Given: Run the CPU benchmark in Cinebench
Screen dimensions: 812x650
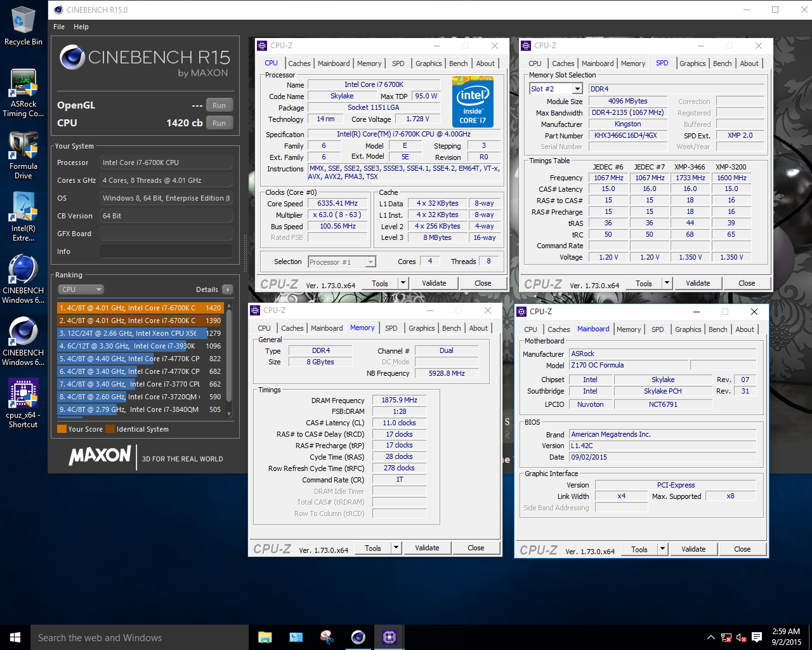Looking at the screenshot, I should pyautogui.click(x=219, y=123).
